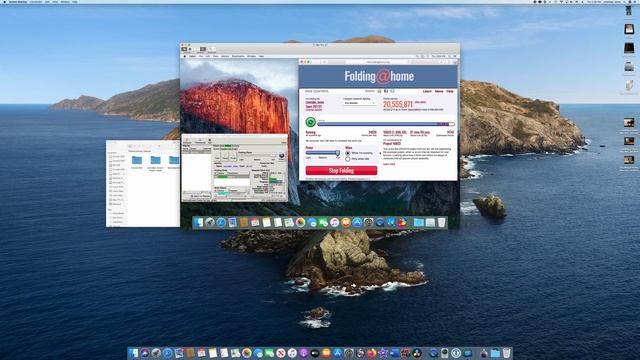Open Apple TV in the main bottom Dock
Screen dimensions: 640x360
314,353
